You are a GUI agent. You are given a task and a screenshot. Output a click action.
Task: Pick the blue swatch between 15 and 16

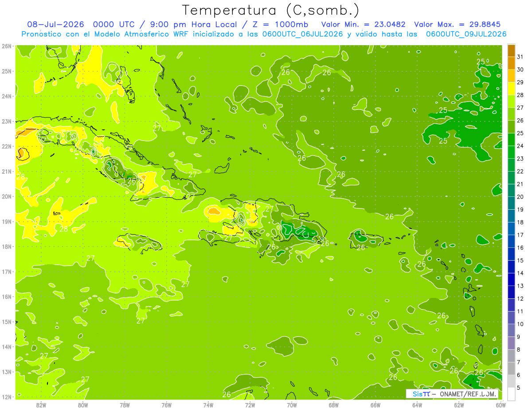pyautogui.click(x=511, y=254)
